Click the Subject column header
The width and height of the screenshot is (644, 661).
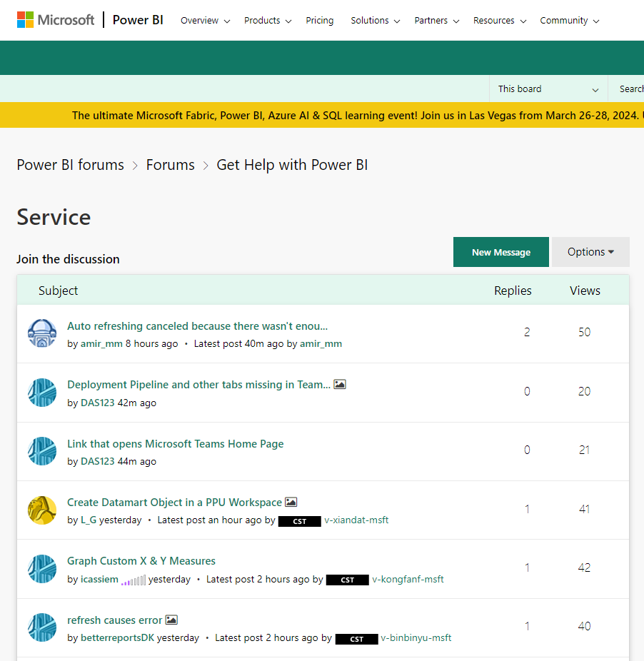coord(59,291)
